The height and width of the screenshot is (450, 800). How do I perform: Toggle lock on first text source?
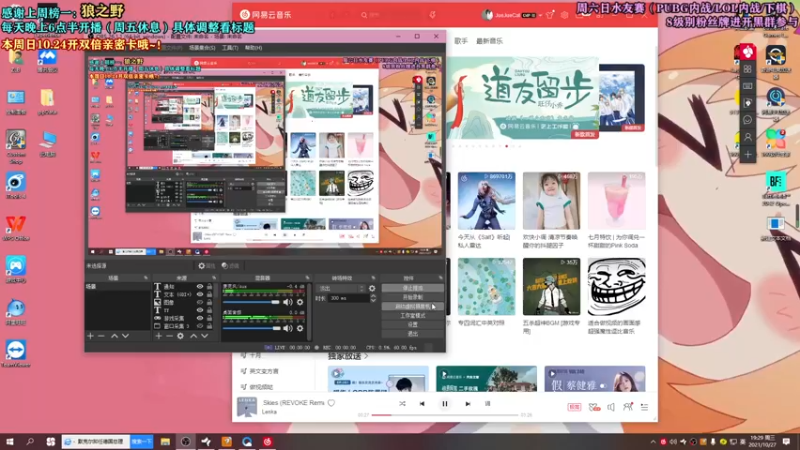pyautogui.click(x=209, y=286)
